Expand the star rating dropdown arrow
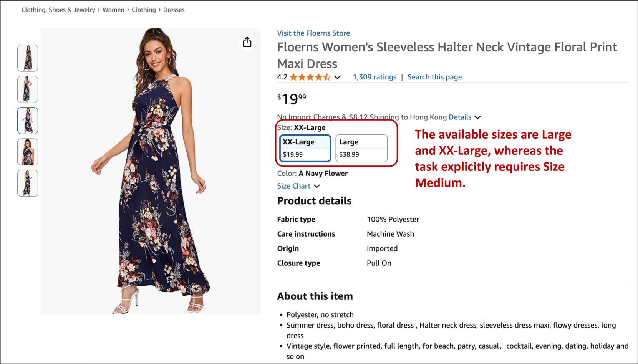 pos(337,77)
